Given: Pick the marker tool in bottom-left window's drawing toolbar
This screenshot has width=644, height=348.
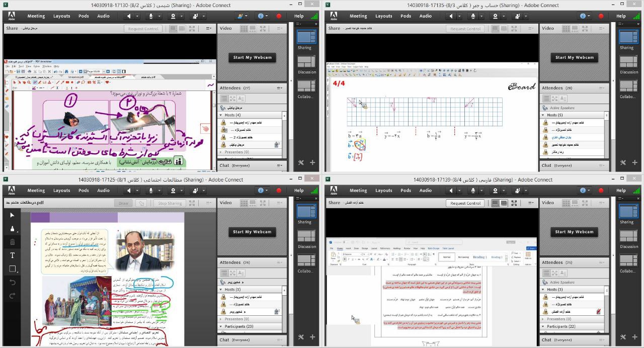Looking at the screenshot, I should (13, 229).
